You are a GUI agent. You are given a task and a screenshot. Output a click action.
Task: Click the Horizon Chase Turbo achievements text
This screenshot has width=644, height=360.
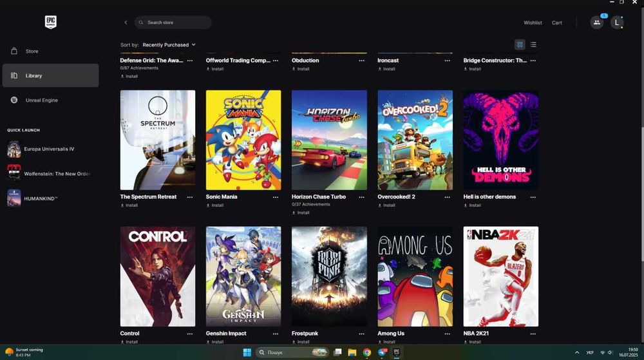click(x=311, y=204)
